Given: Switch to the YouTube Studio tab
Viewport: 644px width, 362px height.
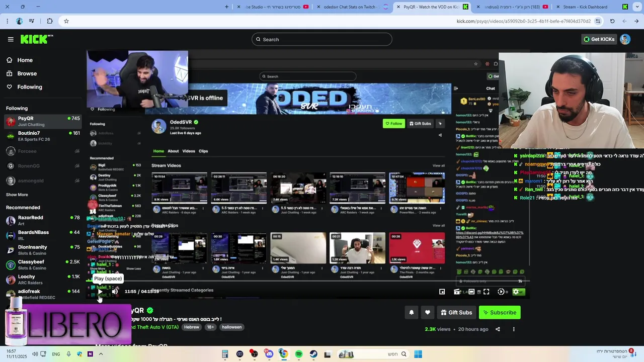Looking at the screenshot, I should [x=273, y=7].
